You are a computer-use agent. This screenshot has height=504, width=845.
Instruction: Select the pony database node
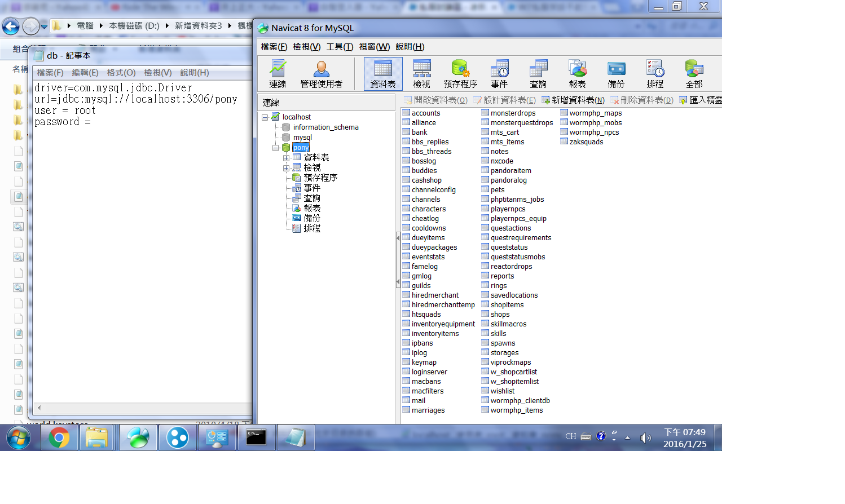pos(301,147)
